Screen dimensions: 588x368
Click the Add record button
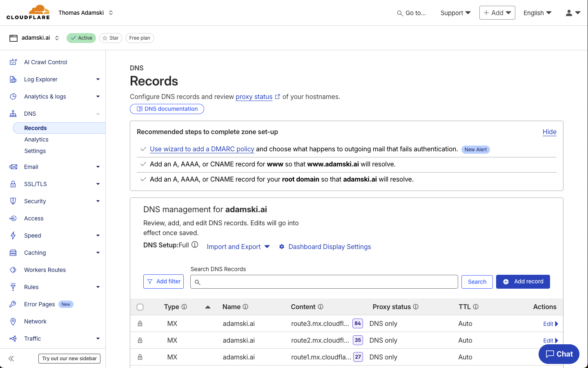pos(523,281)
